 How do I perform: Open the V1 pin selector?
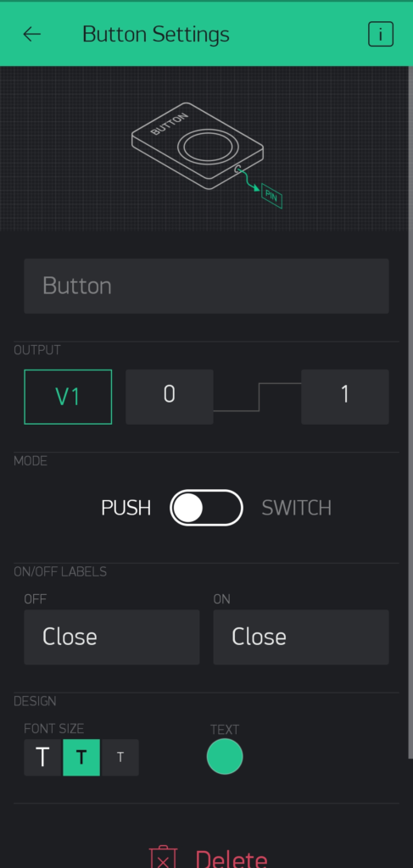[68, 397]
